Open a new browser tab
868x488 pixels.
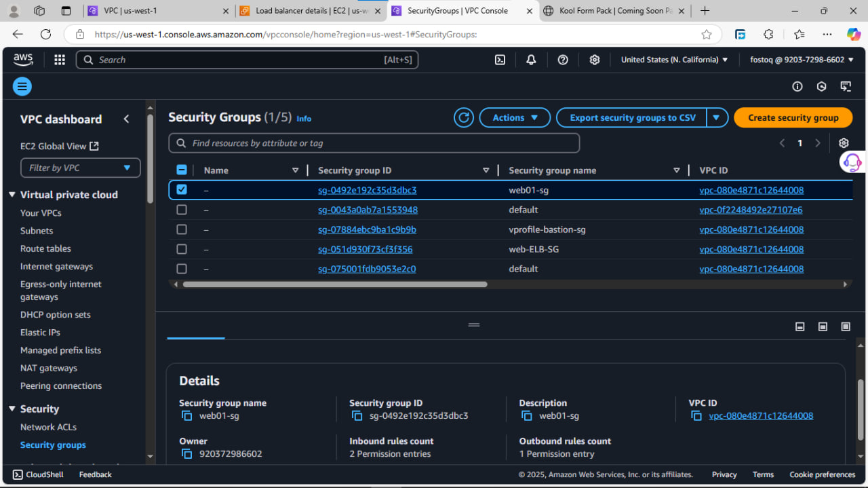click(x=705, y=11)
